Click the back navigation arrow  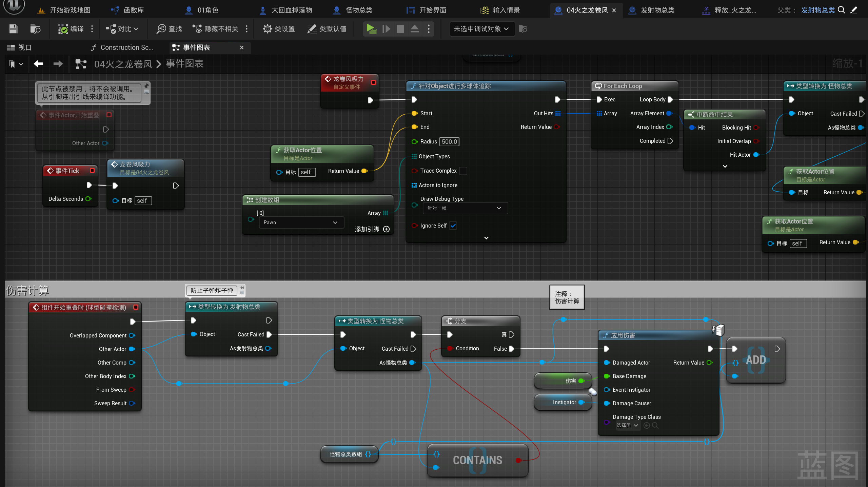pyautogui.click(x=38, y=64)
